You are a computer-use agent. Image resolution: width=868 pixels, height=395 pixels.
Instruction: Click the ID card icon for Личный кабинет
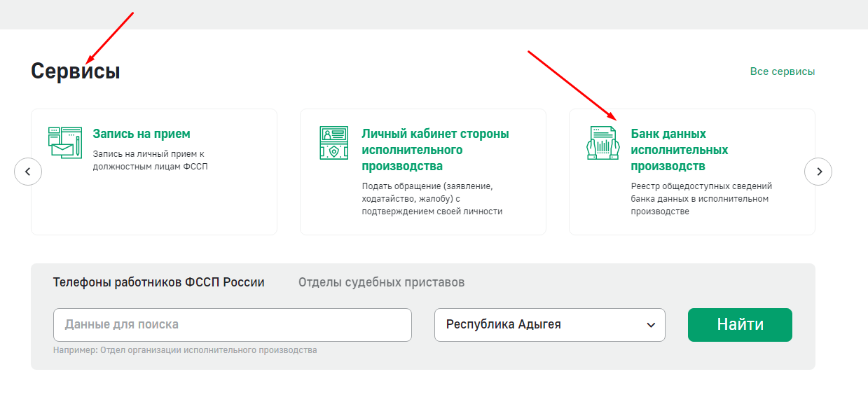click(x=333, y=143)
